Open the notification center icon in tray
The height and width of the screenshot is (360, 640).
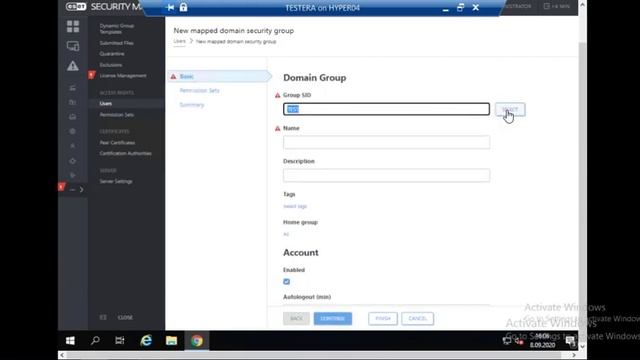click(570, 341)
